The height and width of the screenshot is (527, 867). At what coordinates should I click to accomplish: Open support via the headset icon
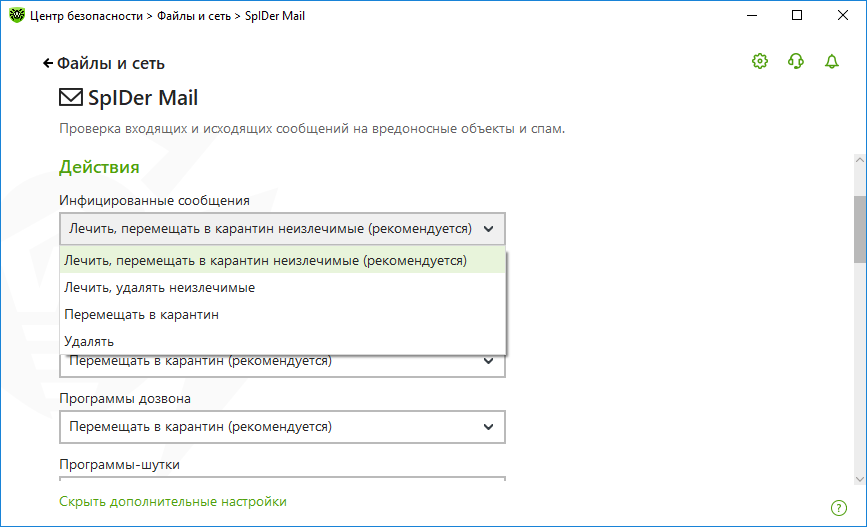[796, 61]
